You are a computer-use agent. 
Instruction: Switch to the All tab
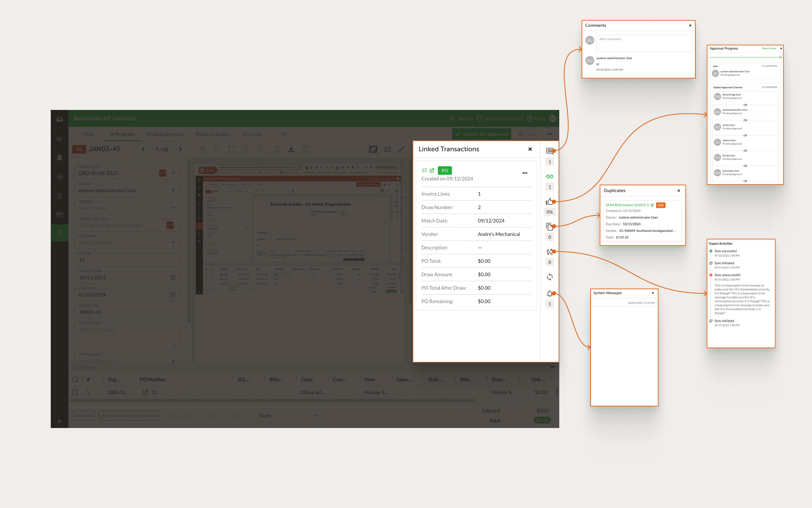coord(283,134)
